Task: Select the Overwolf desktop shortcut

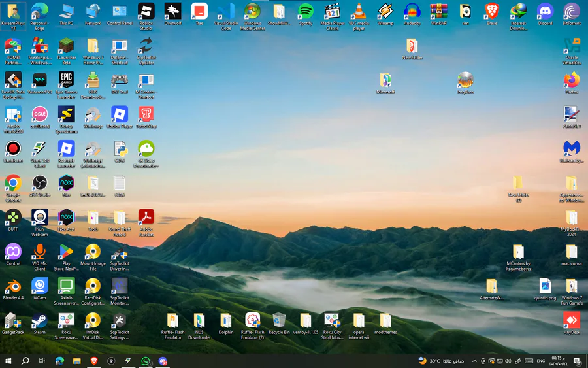Action: click(x=172, y=14)
